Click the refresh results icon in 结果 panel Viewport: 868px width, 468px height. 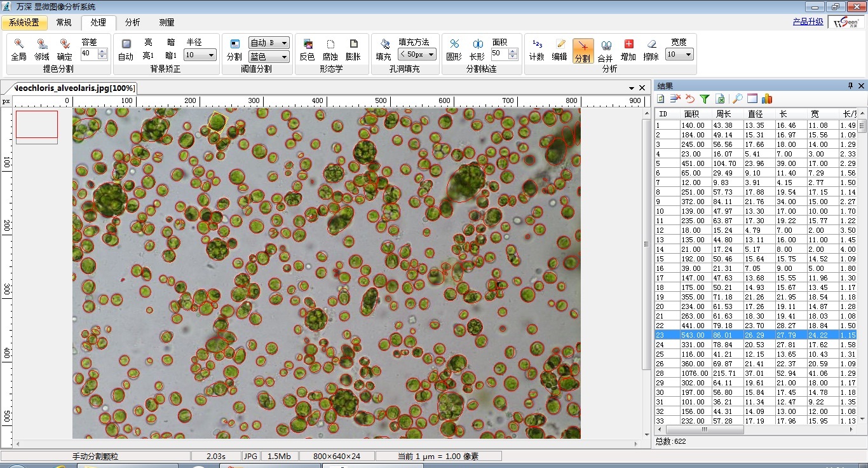pyautogui.click(x=661, y=99)
